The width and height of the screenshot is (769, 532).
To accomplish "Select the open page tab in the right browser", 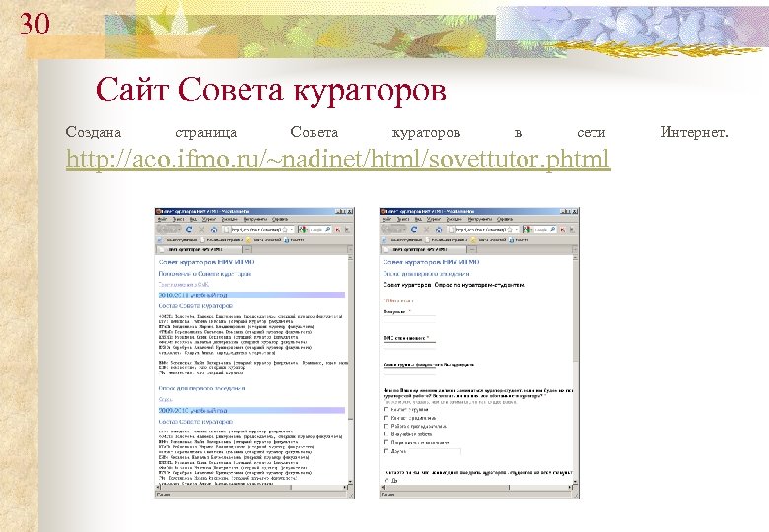I will coord(423,250).
